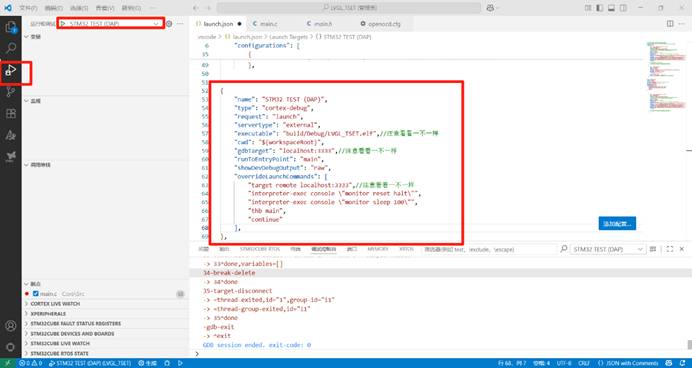The width and height of the screenshot is (692, 368).
Task: Open the STM32CUBE RTOS panel tab
Action: tap(260, 249)
